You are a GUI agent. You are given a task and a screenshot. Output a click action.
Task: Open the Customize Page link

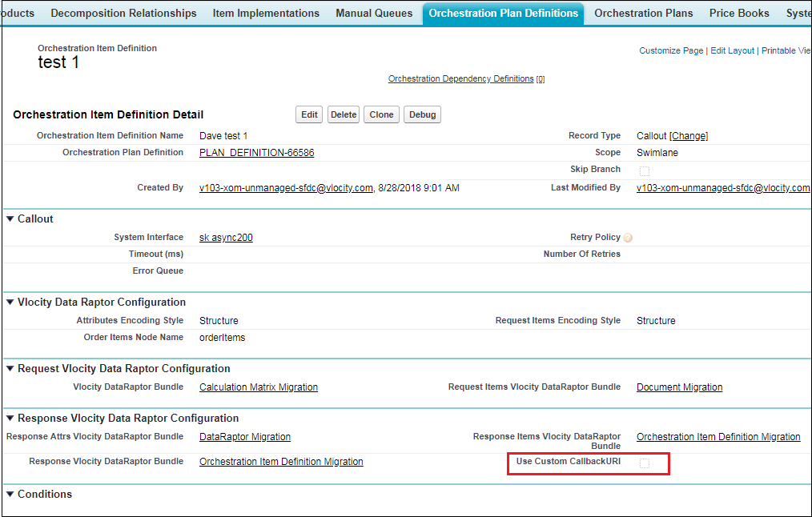[x=670, y=50]
